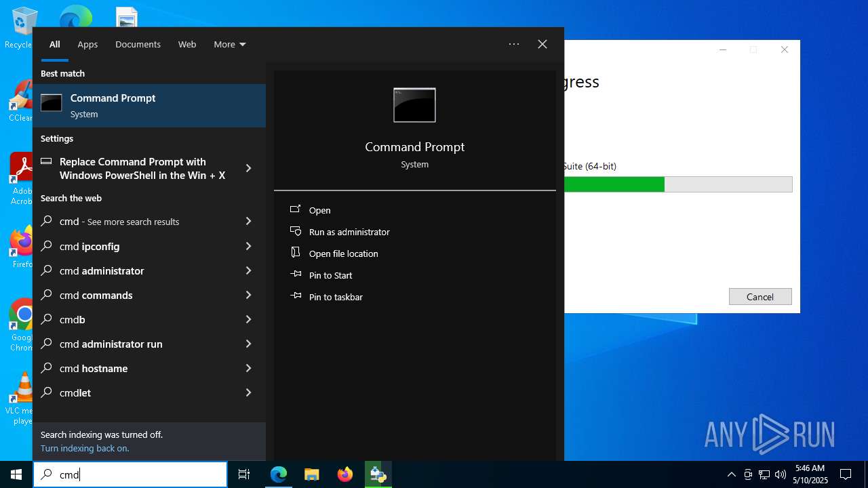Open File Explorer from taskbar

[312, 474]
